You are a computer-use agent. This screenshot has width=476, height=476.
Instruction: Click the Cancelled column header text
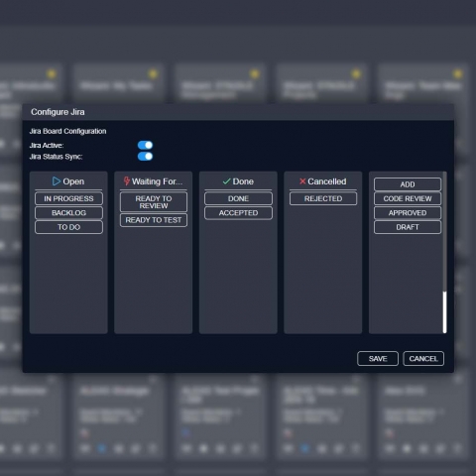(x=327, y=181)
